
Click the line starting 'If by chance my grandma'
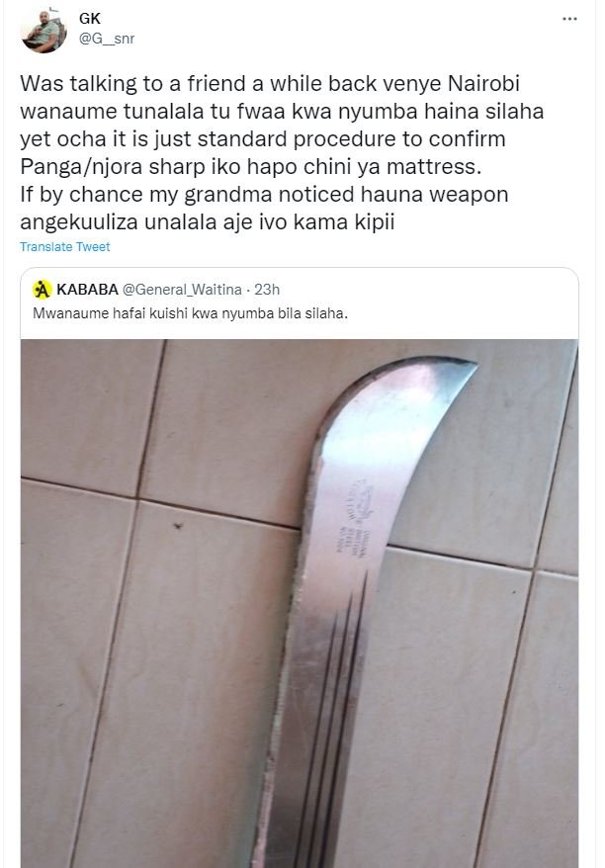tap(264, 195)
